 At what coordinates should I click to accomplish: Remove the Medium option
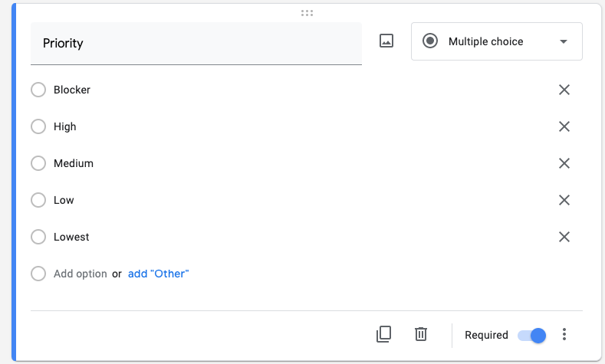coord(564,163)
